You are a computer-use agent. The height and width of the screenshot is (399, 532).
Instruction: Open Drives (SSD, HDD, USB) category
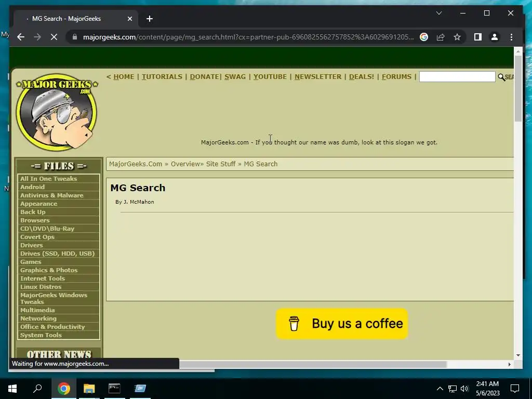(x=57, y=254)
